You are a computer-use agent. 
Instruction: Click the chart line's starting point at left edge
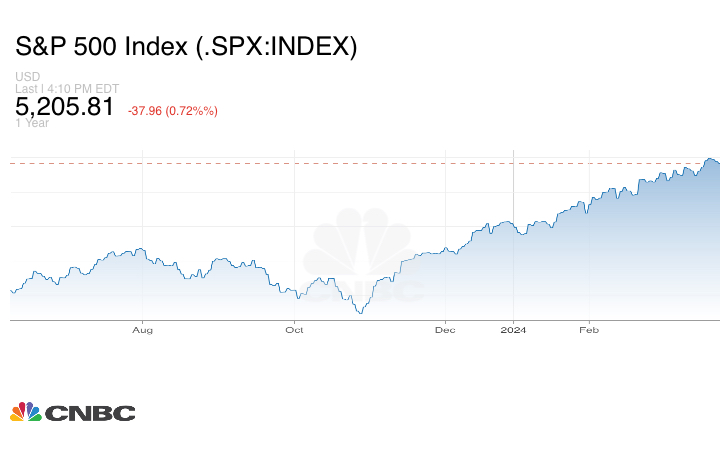point(11,291)
